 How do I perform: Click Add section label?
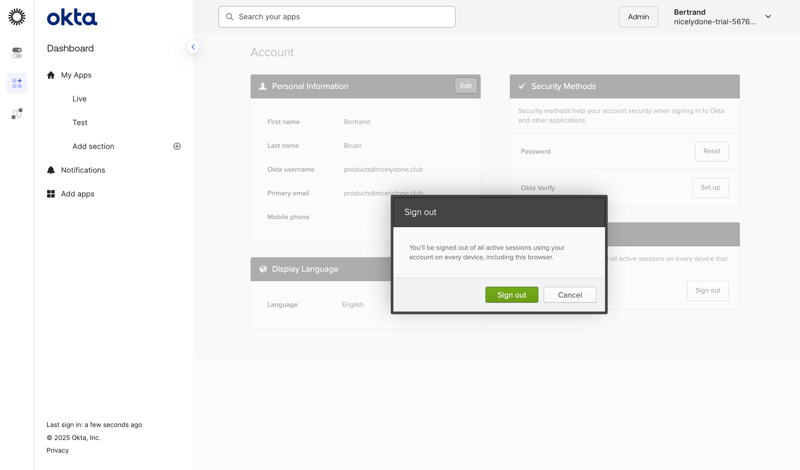[93, 146]
